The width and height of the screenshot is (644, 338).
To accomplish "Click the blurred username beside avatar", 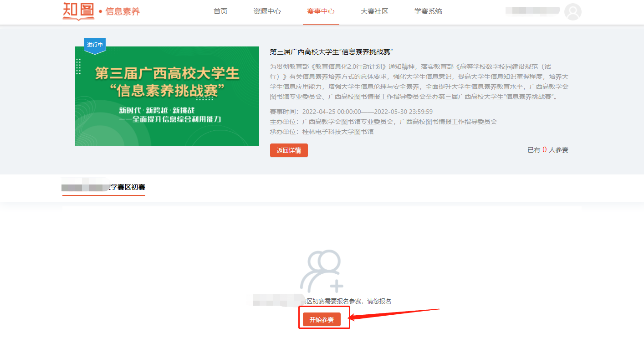I will coord(532,10).
